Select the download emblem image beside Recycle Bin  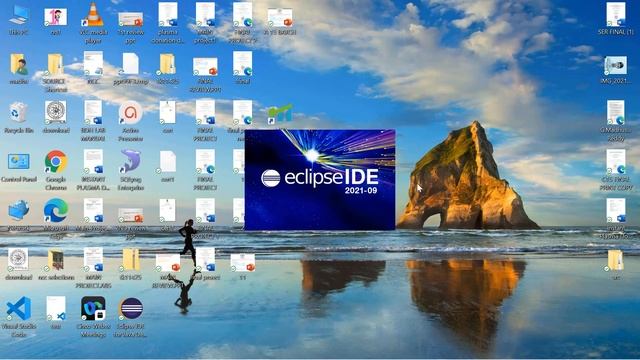[x=56, y=116]
